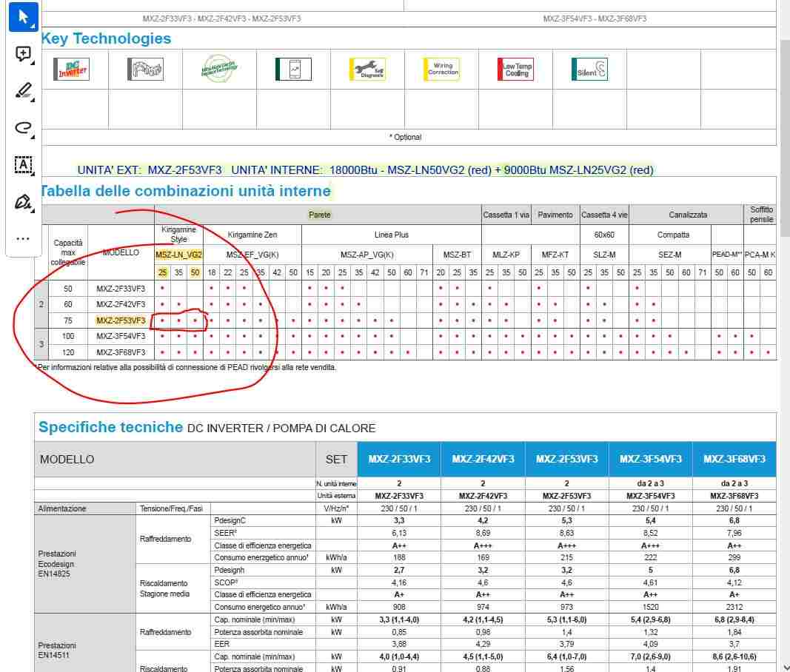
Task: Click 'Tabella delle combinazioni unità interne' heading
Action: (x=186, y=191)
